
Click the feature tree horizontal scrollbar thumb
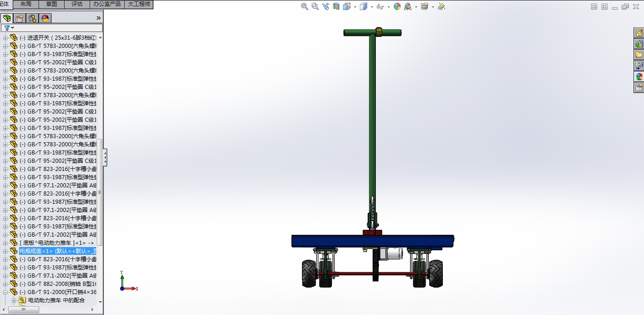(24, 310)
